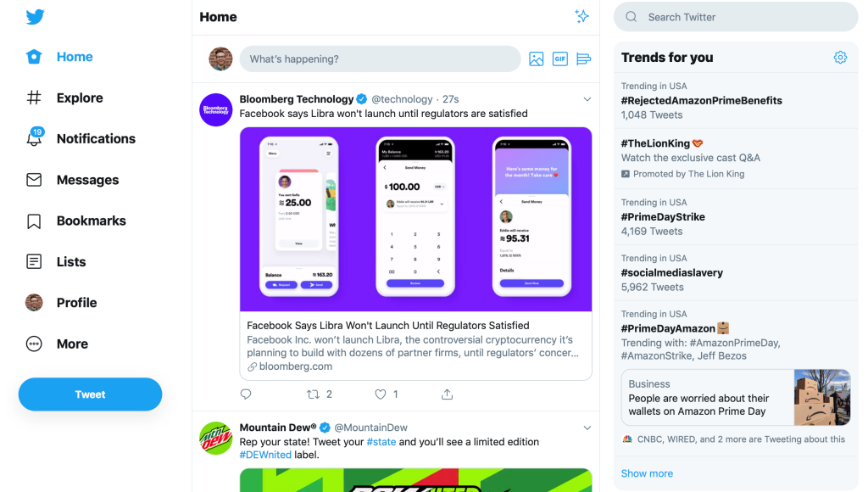This screenshot has width=868, height=492.
Task: Show more trends
Action: [x=647, y=472]
